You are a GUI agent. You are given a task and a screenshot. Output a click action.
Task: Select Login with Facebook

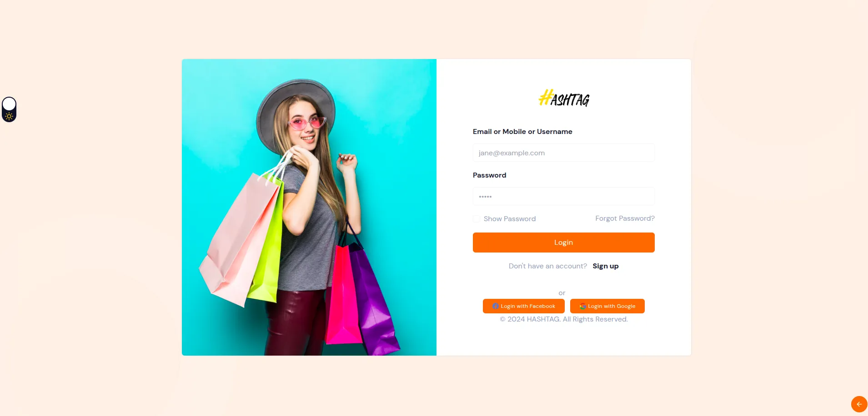click(x=524, y=306)
